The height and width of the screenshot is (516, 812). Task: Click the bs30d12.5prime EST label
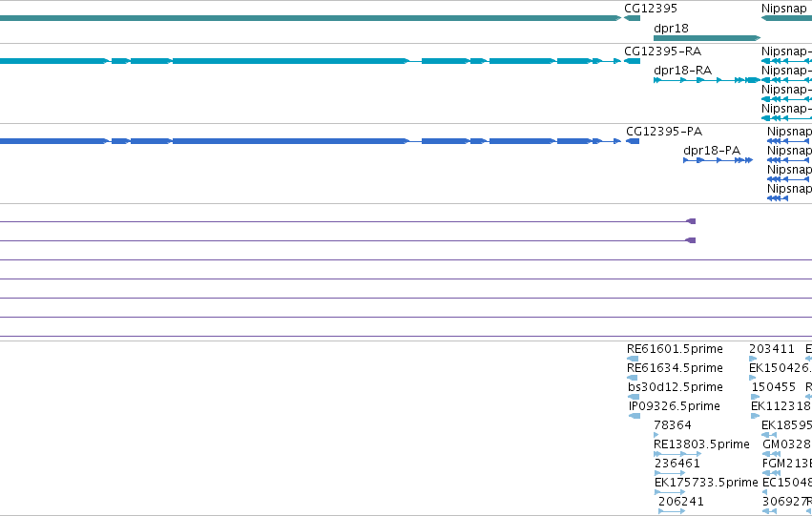(x=676, y=387)
